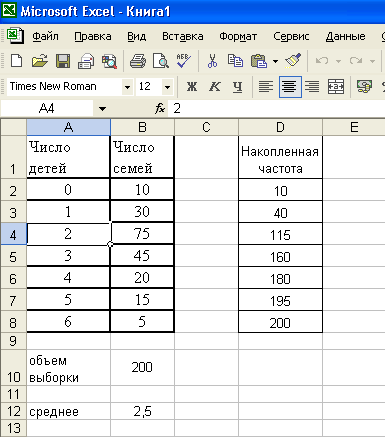Select row 10 header
Viewport: 385px width, 437px height.
pos(13,367)
